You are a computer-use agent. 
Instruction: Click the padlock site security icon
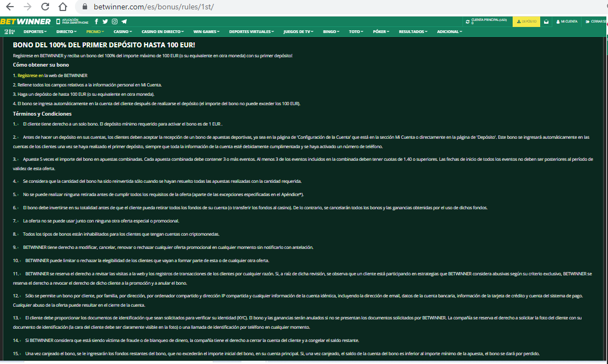84,7
